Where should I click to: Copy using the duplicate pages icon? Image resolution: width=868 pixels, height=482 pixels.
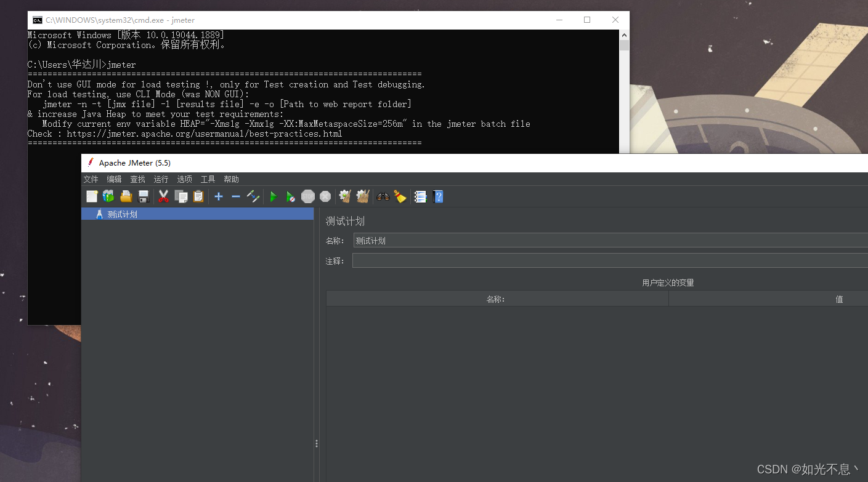(x=181, y=196)
